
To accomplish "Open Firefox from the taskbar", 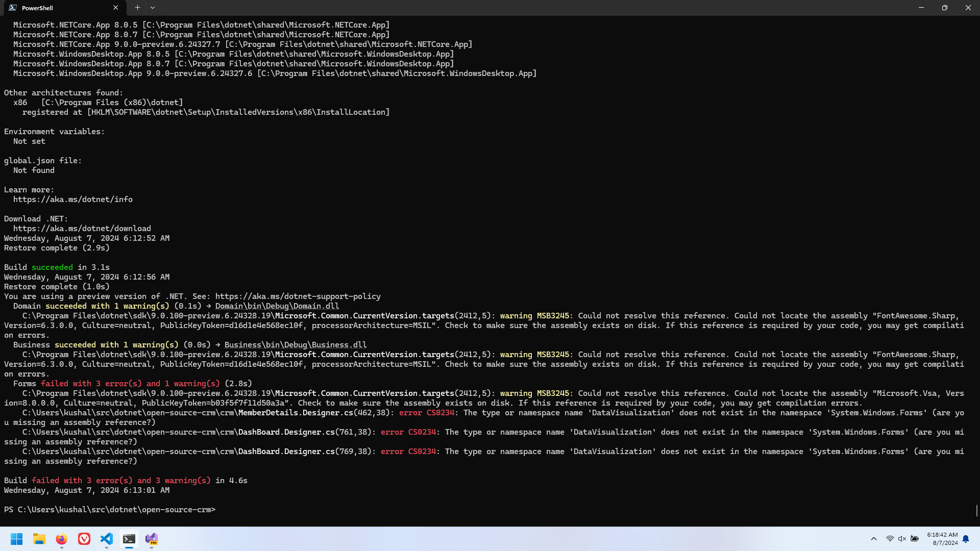I will click(62, 539).
